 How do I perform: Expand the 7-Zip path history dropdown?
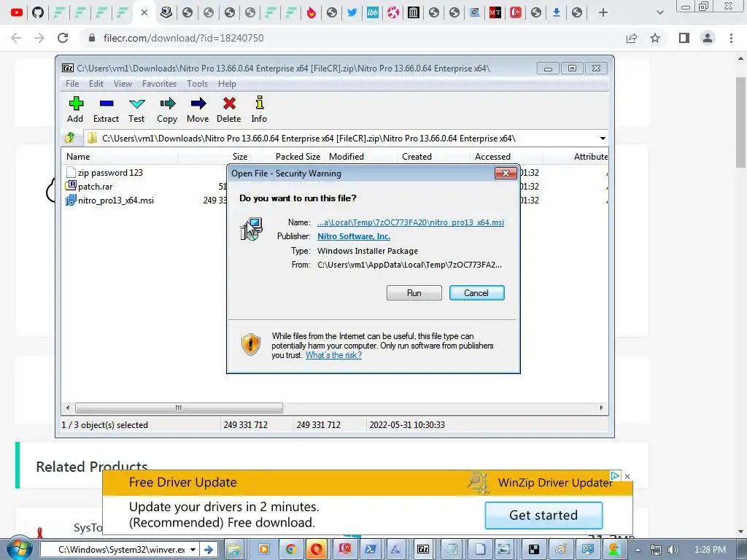(x=603, y=139)
